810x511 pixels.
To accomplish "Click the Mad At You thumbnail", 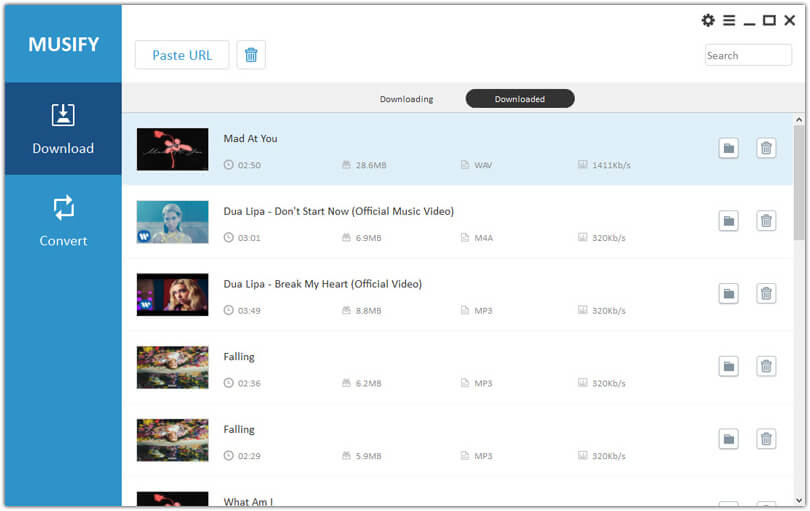I will coord(172,149).
